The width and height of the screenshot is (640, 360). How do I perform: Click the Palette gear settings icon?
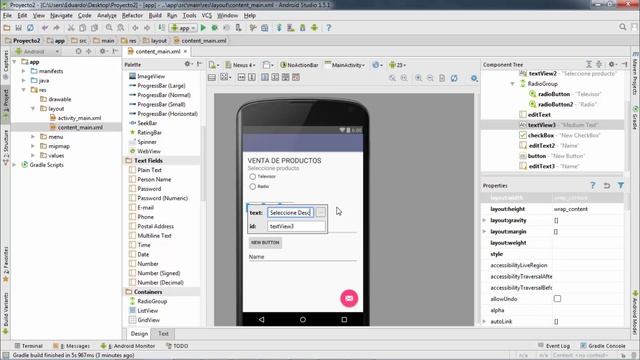pos(187,64)
